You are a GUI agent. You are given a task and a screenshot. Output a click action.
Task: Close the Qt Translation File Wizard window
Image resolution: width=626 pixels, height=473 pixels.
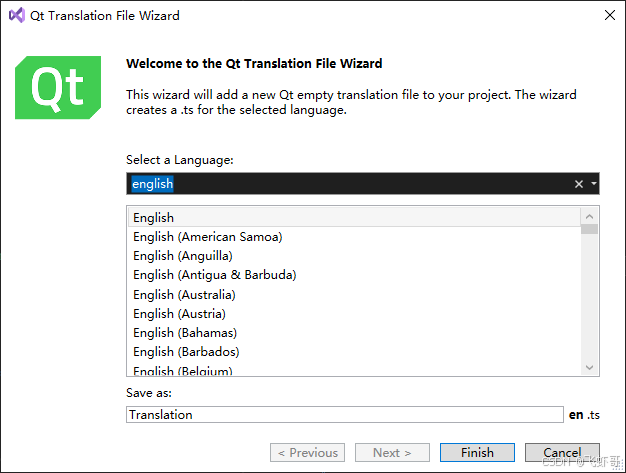point(610,15)
